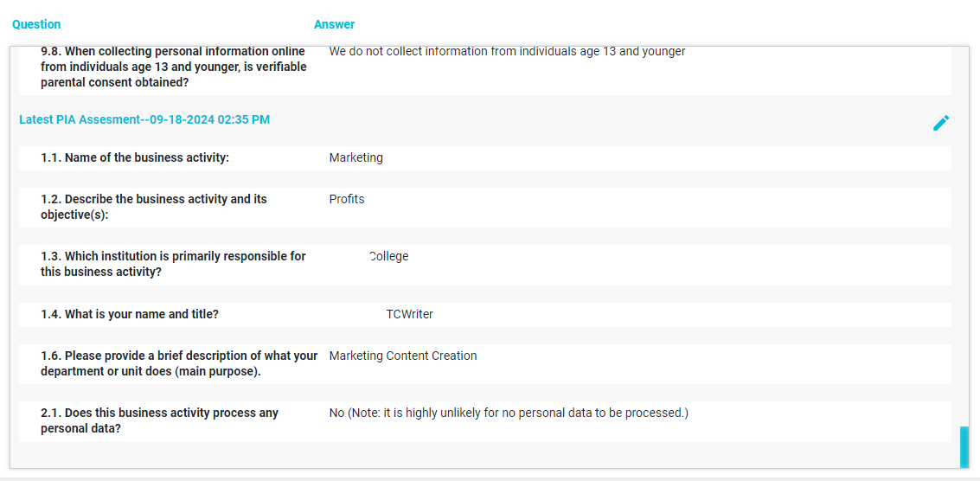Screen dimensions: 980x481
Task: Select question 1.4 What is your name and title
Action: pyautogui.click(x=130, y=315)
